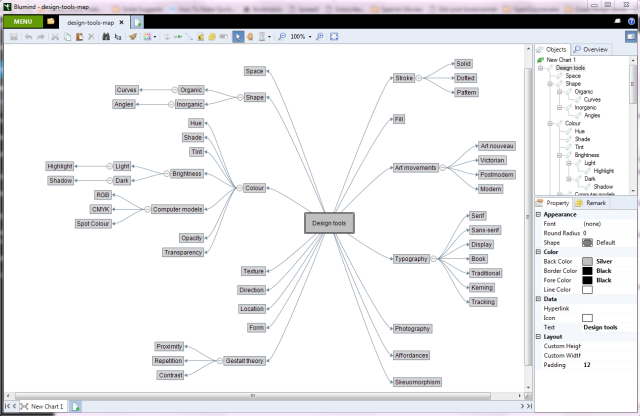
Task: Collapse the Brightness branch on the map
Action: 166,174
